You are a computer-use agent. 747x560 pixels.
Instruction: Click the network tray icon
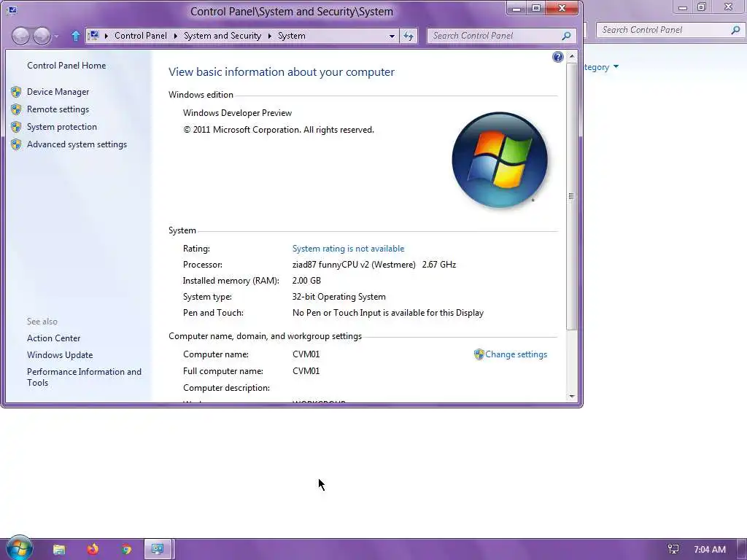[673, 549]
